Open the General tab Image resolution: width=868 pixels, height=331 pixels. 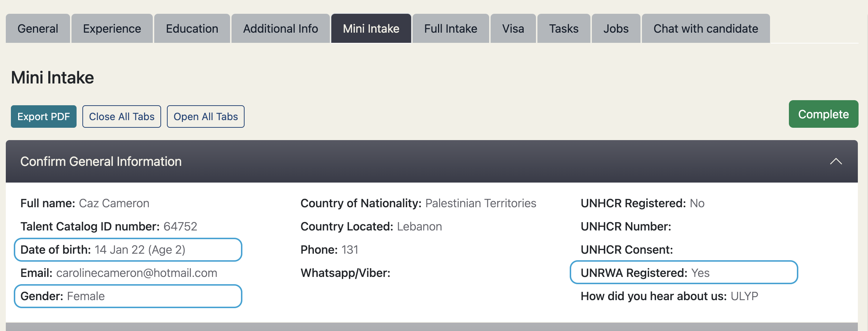pos(38,29)
